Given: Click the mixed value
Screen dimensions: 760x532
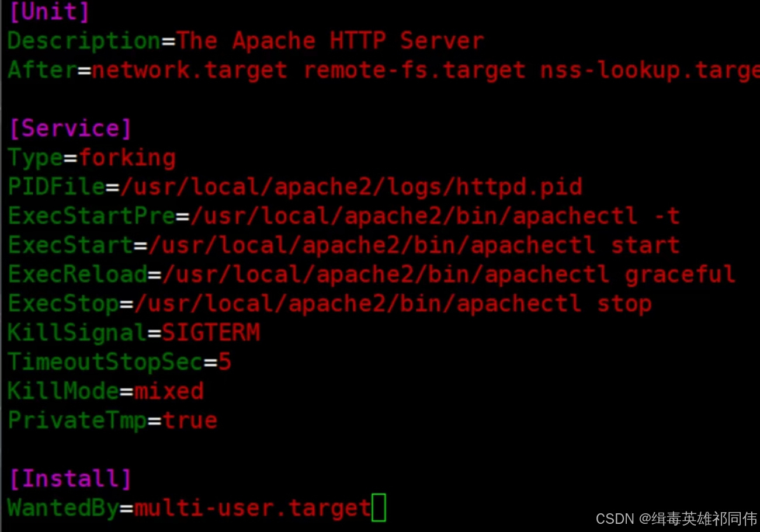Looking at the screenshot, I should (169, 391).
